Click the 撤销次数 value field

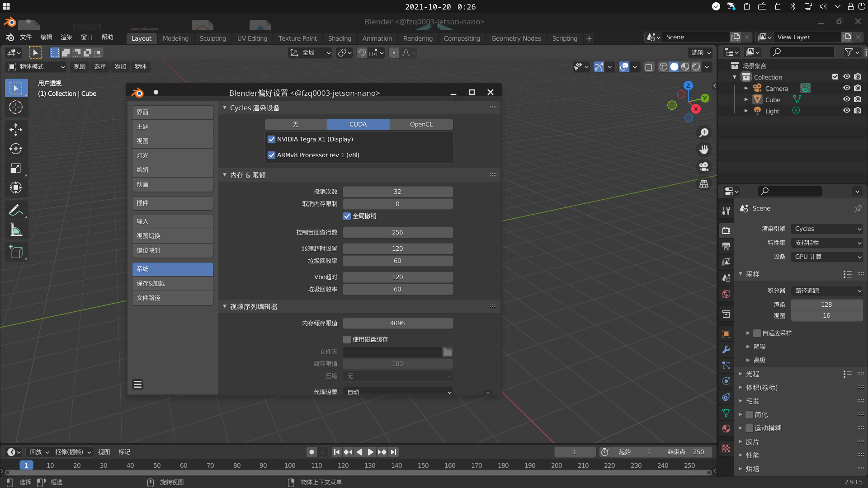pyautogui.click(x=397, y=192)
